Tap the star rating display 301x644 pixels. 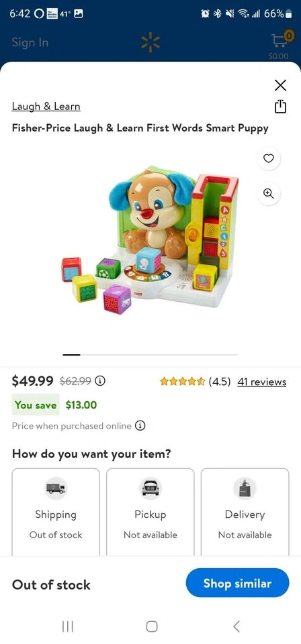(x=183, y=382)
